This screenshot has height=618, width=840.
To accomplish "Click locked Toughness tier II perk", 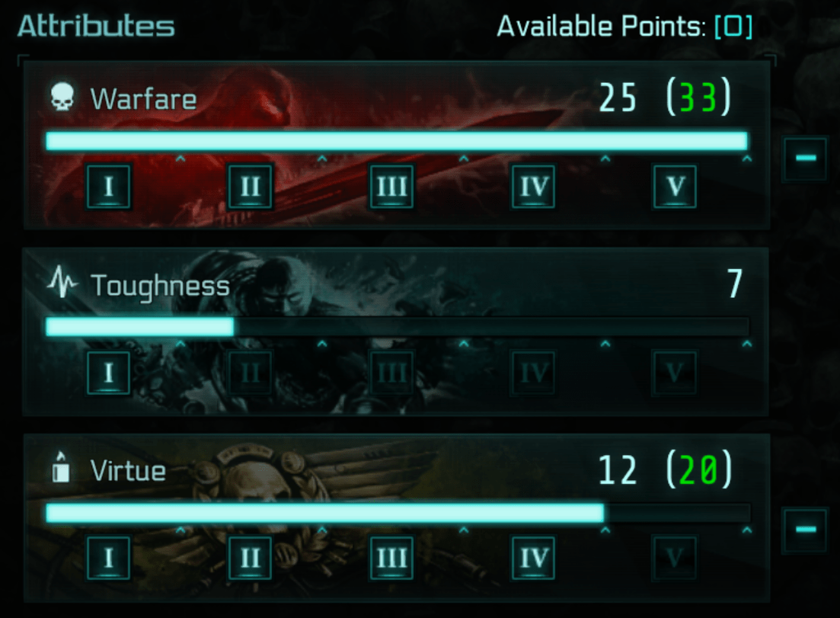I will (x=251, y=373).
